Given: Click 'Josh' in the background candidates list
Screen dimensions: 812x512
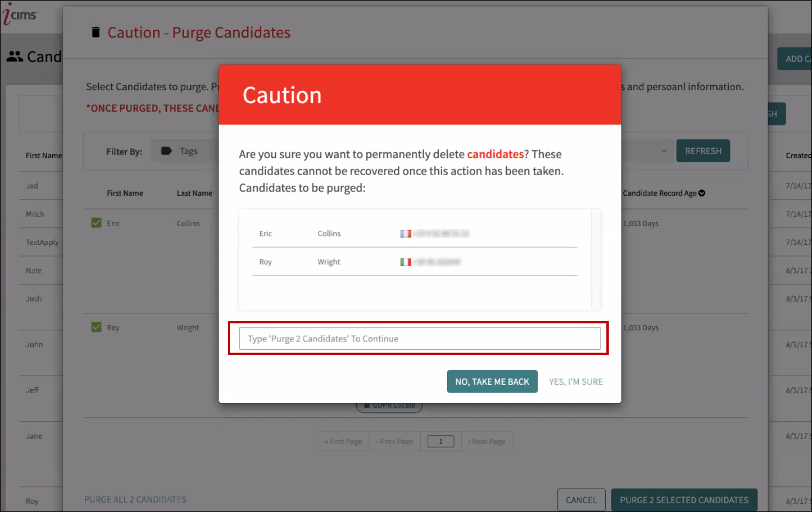Looking at the screenshot, I should pos(34,299).
